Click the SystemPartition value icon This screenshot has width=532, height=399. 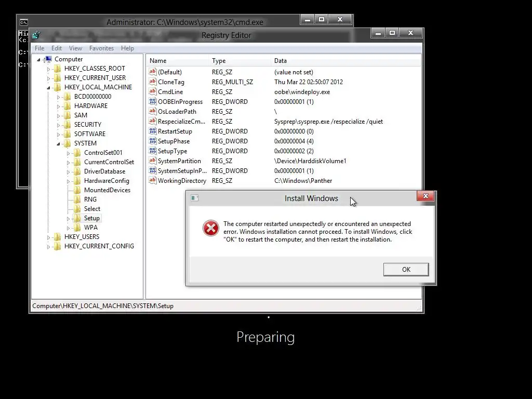[x=153, y=160]
